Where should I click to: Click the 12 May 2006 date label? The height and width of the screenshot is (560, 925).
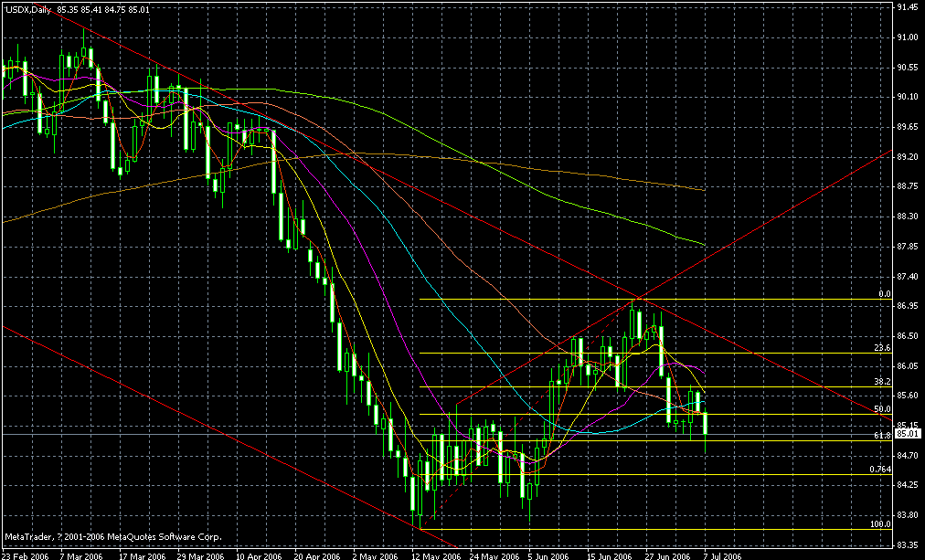436,555
